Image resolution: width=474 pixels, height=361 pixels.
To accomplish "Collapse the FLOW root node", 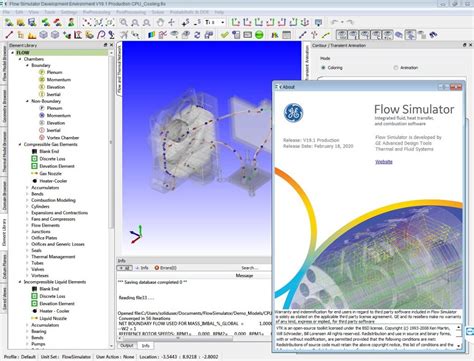I will click(13, 53).
